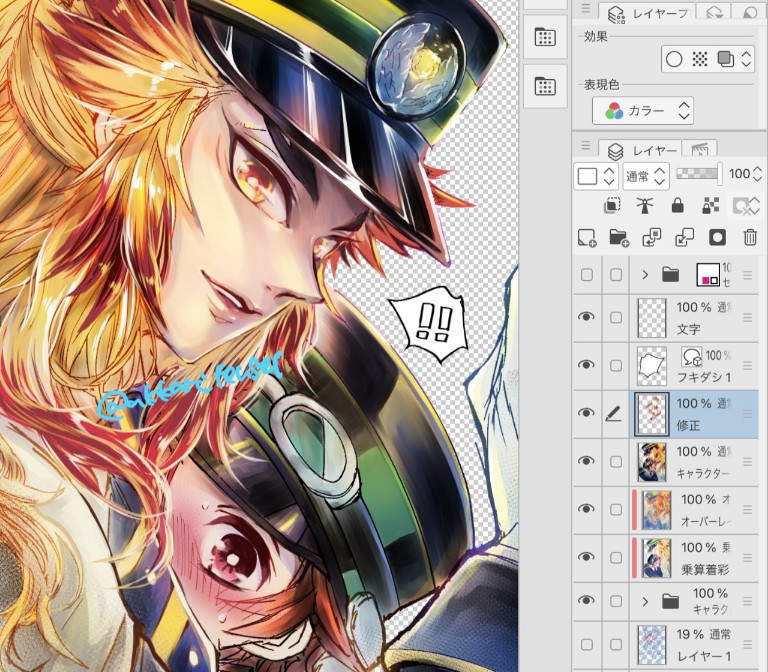768x672 pixels.
Task: Lock transparent pixels icon
Action: click(710, 206)
